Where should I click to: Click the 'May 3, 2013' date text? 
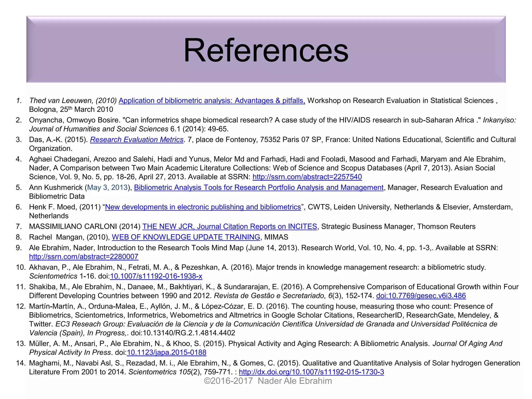108,187
